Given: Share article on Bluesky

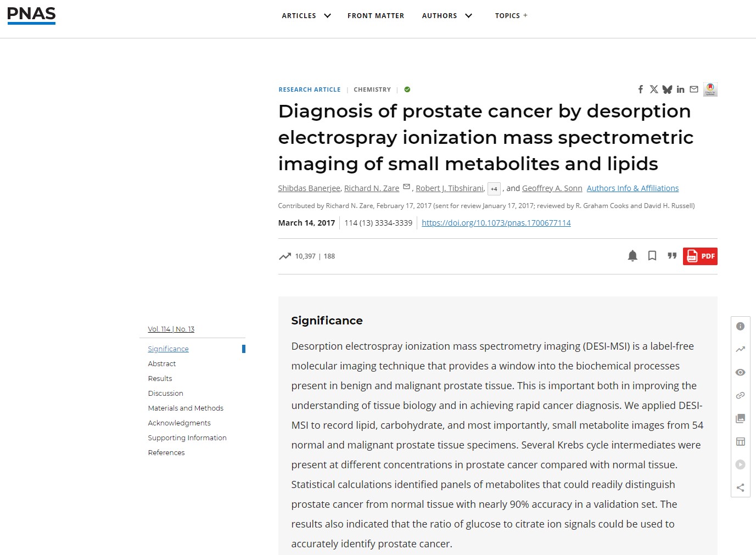Looking at the screenshot, I should click(667, 89).
